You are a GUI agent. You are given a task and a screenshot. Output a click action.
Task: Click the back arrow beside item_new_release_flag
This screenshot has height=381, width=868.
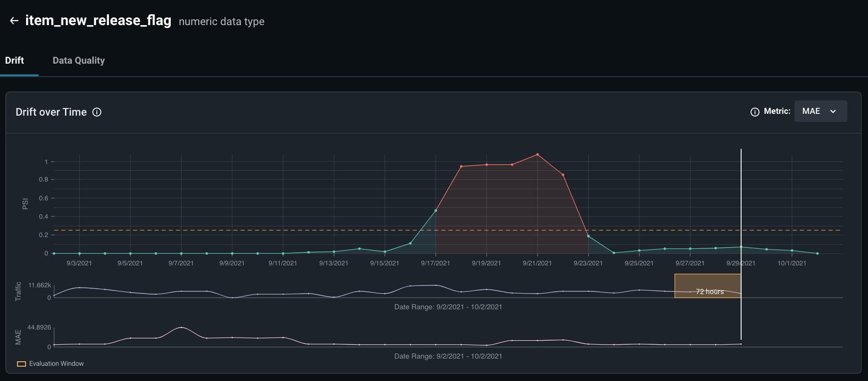click(14, 21)
